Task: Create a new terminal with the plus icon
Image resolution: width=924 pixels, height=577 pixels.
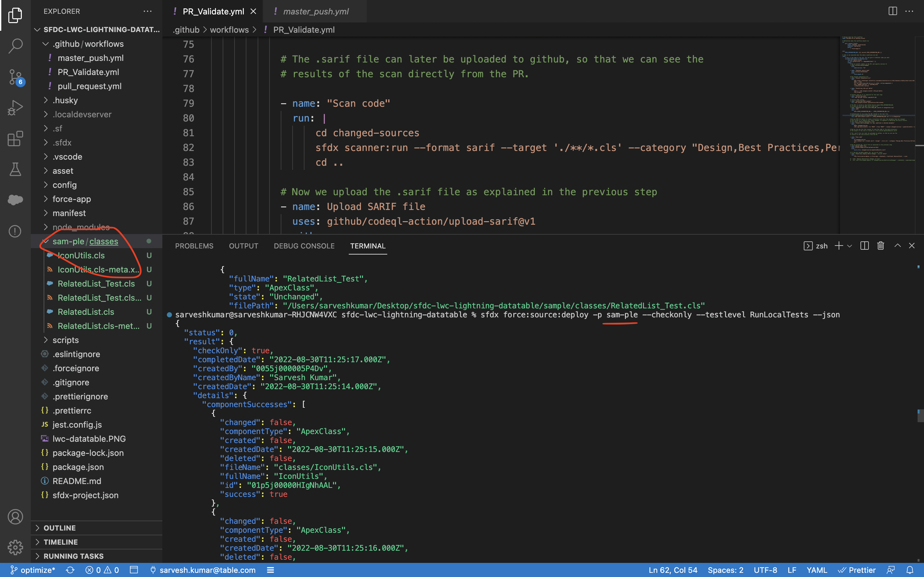Action: 838,246
